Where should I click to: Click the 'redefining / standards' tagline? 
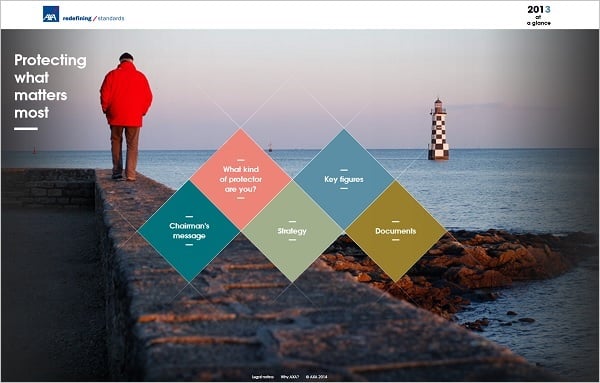click(x=93, y=18)
